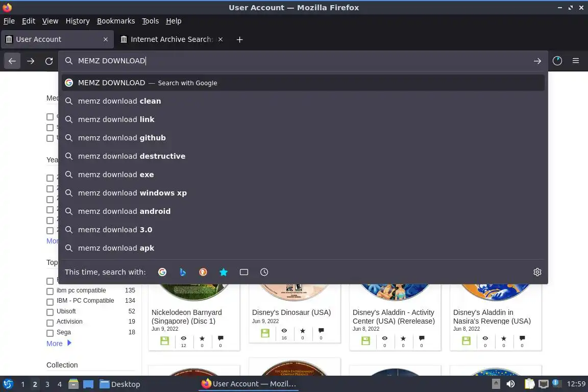588x392 pixels.
Task: Search this time with DuckDuckGo icon
Action: (x=203, y=272)
